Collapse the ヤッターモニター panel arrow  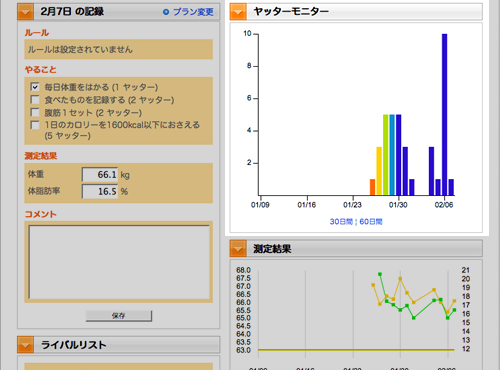click(x=238, y=12)
